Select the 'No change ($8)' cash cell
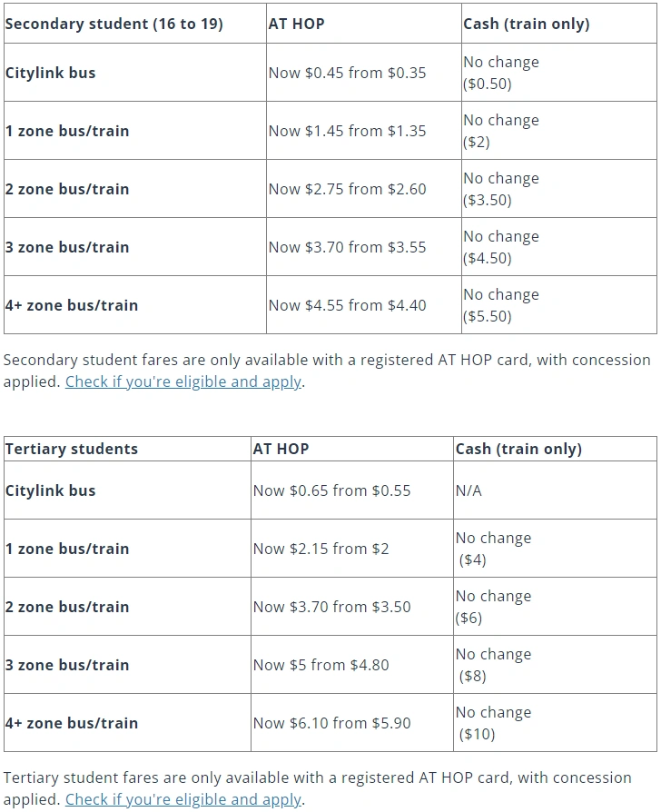Viewport: 661px width, 812px height. coord(493,665)
